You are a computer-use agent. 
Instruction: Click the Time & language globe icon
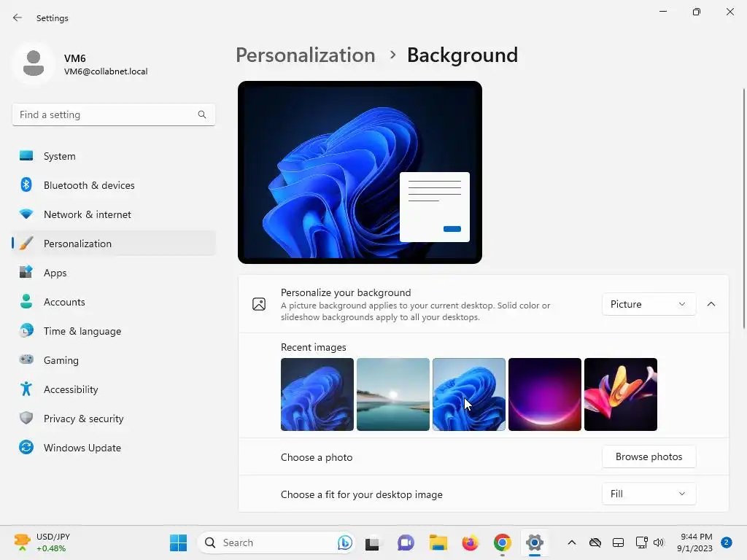[26, 330]
